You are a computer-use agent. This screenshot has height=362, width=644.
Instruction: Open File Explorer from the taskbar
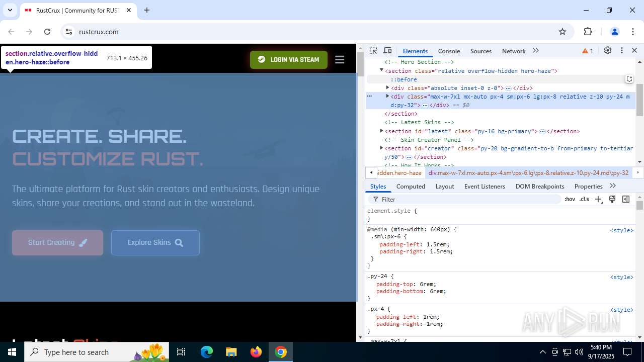[x=231, y=352]
